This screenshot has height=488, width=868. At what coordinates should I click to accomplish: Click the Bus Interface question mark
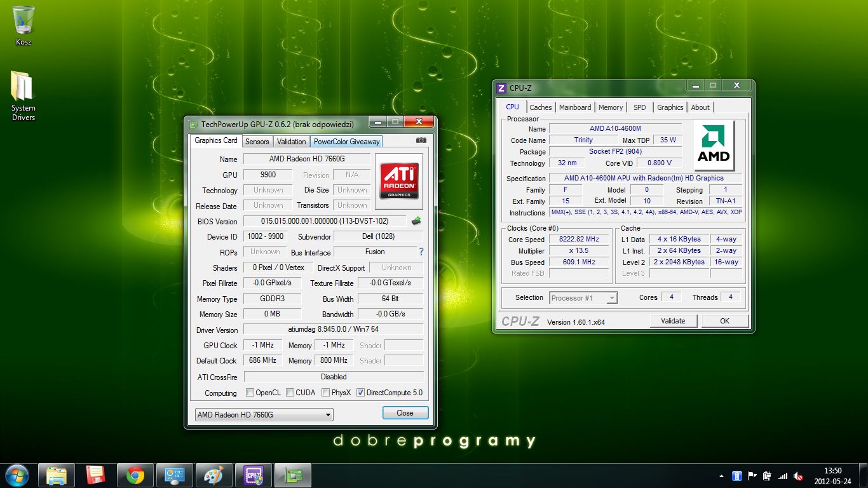pos(421,252)
